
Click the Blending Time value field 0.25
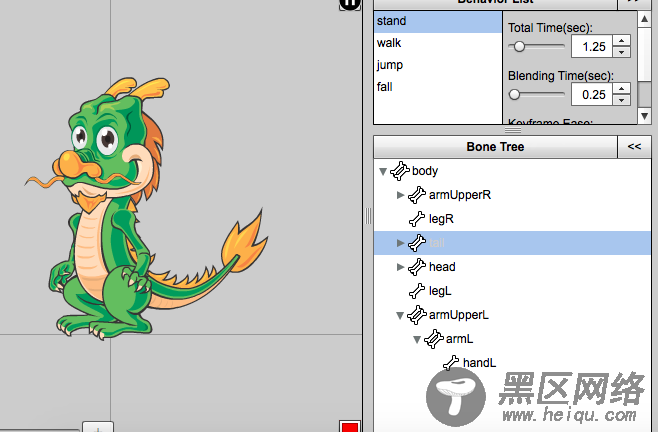coord(592,94)
